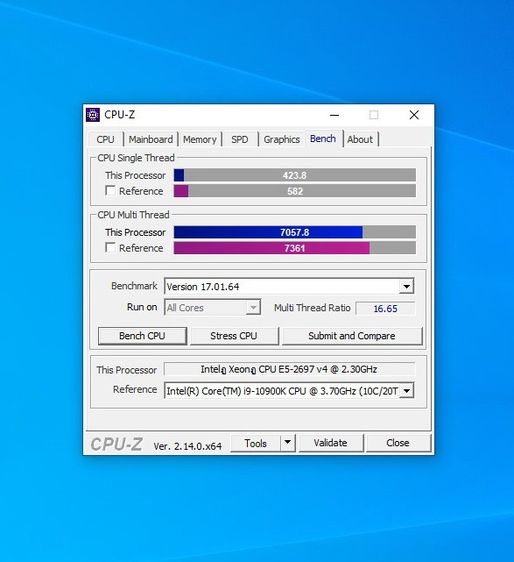
Task: Start the Bench CPU test
Action: click(x=142, y=336)
